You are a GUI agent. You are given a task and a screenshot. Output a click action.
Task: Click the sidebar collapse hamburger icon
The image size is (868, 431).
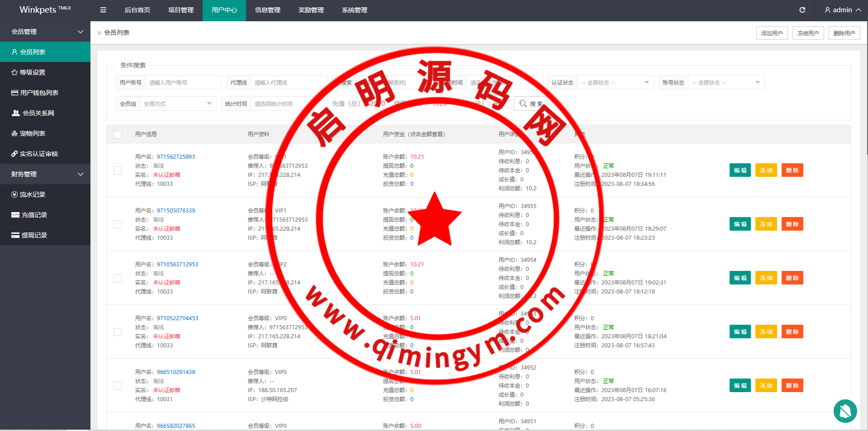(x=103, y=10)
